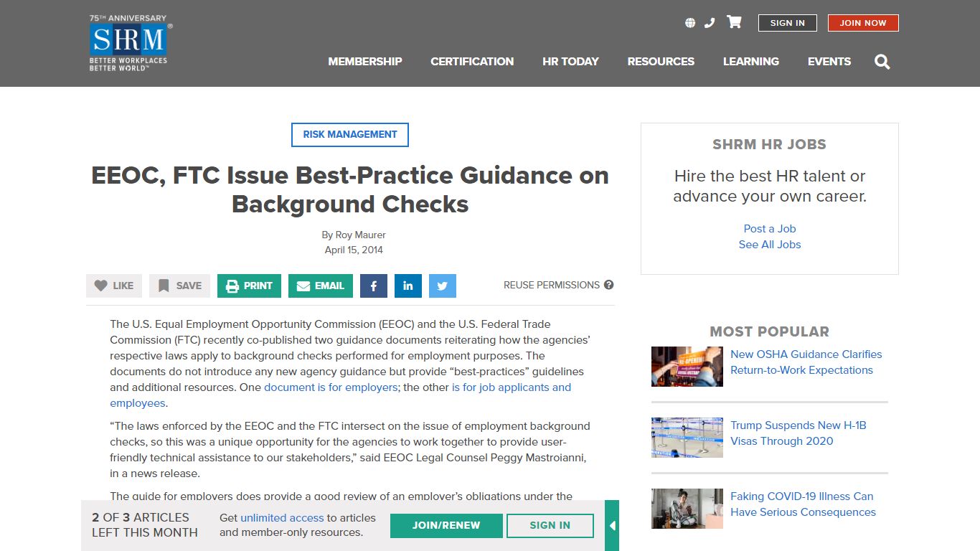Follow the 'unlimited access' link
980x551 pixels.
click(282, 517)
